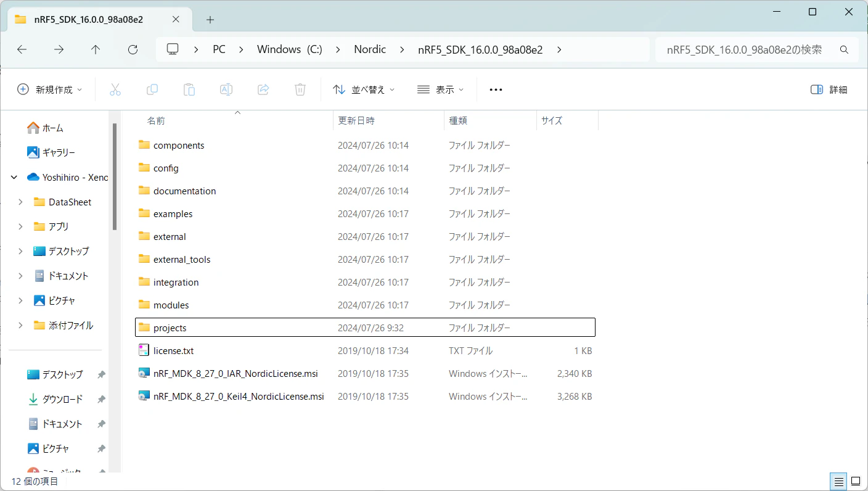Select the components folder icon

click(144, 145)
